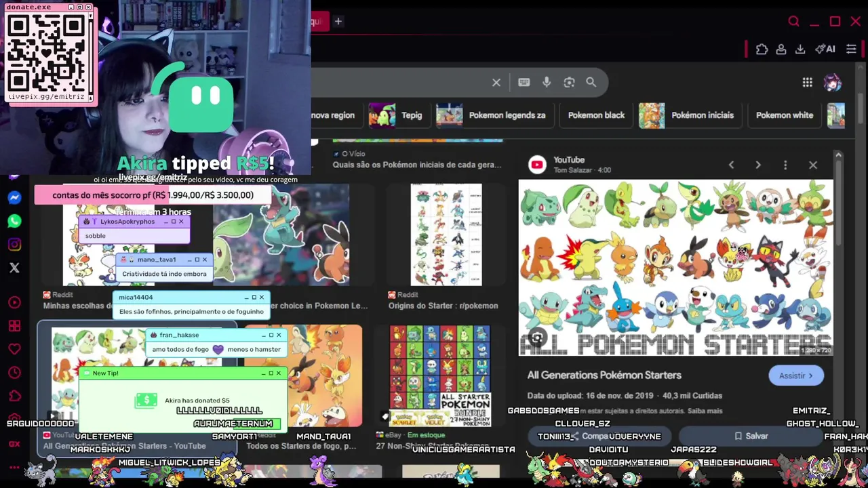Select the nova region chip
This screenshot has width=868, height=488.
click(x=334, y=115)
